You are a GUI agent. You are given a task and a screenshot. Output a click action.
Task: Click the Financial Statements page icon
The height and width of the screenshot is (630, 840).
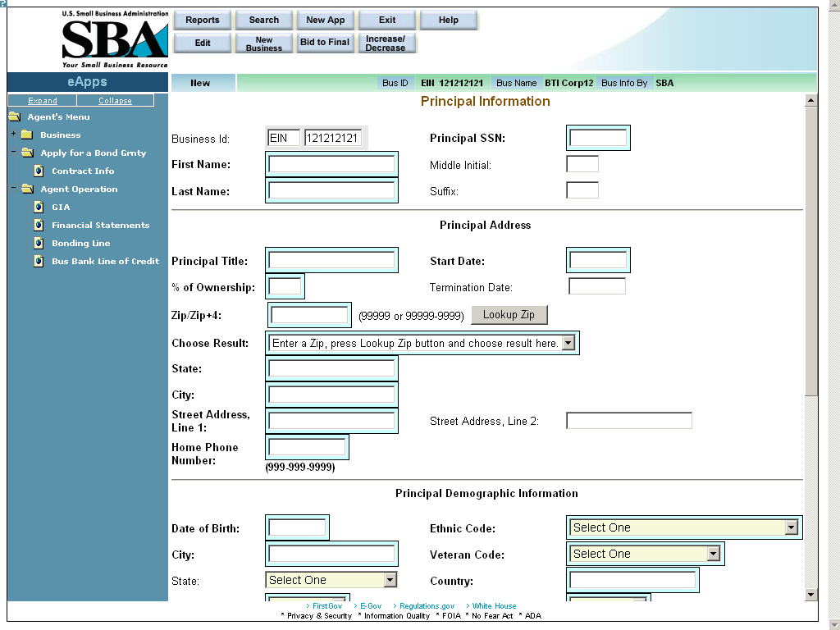click(x=39, y=225)
